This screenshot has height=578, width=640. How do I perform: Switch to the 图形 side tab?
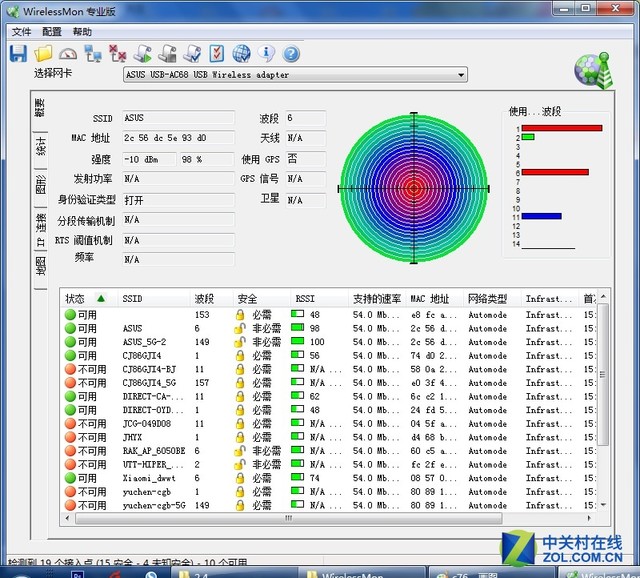(40, 185)
